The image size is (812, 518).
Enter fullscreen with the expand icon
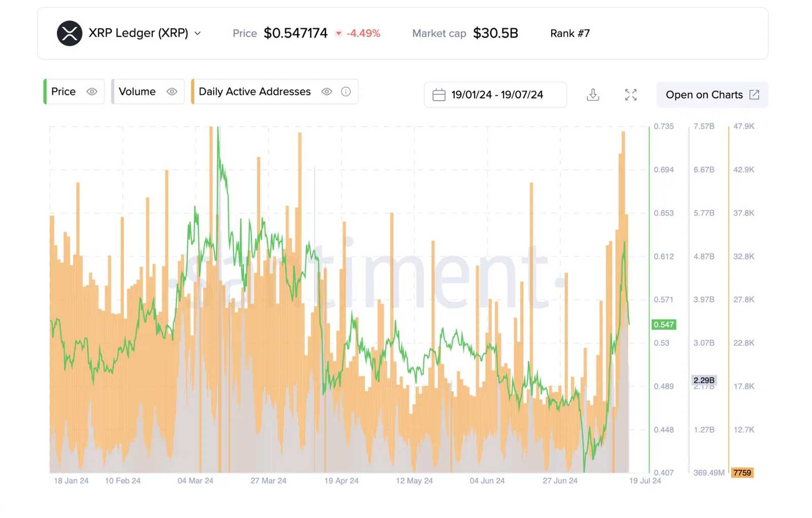coord(631,95)
